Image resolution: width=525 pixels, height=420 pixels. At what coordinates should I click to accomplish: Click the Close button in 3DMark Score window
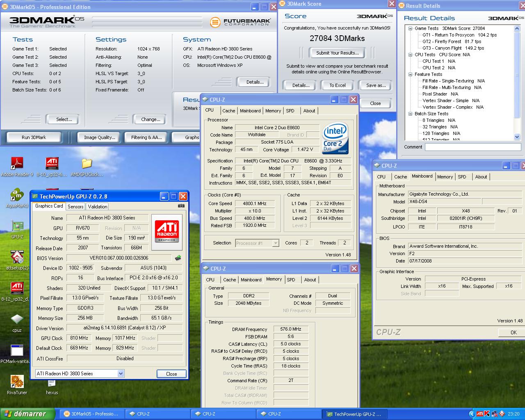(x=375, y=103)
